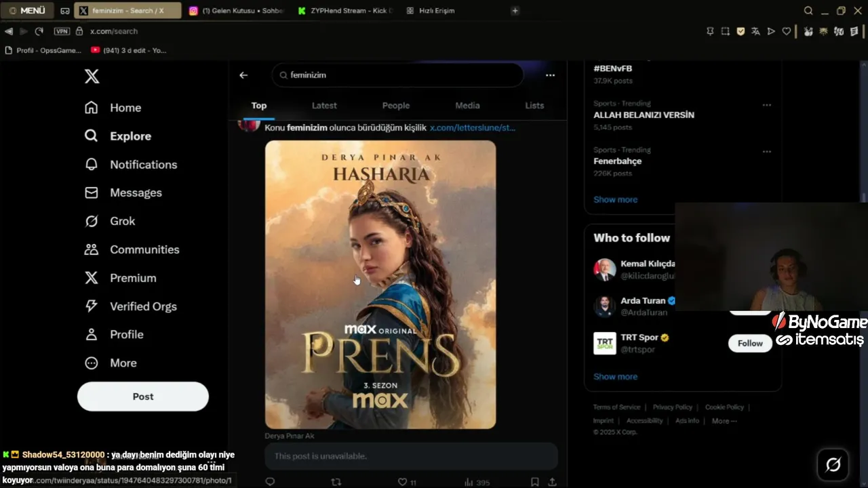Image resolution: width=868 pixels, height=488 pixels.
Task: Open the browser MENÜ button
Action: click(x=27, y=11)
